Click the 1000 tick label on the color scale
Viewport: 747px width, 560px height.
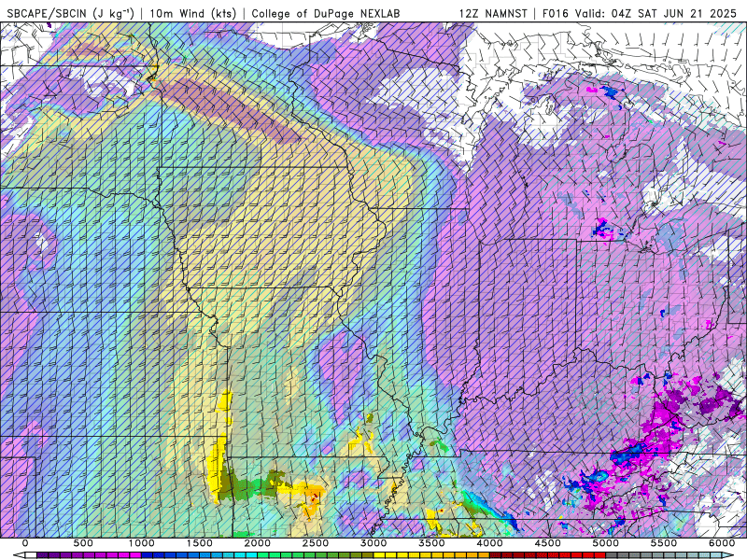tap(142, 543)
